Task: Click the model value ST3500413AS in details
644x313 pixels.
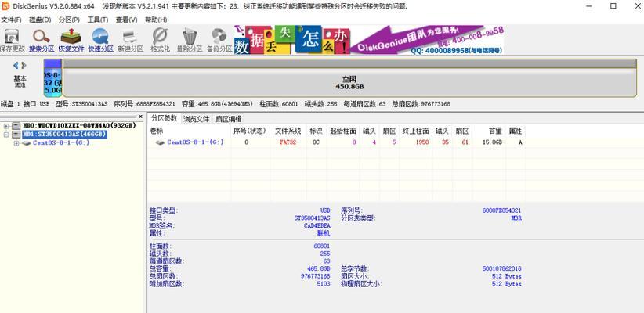Action: 313,218
